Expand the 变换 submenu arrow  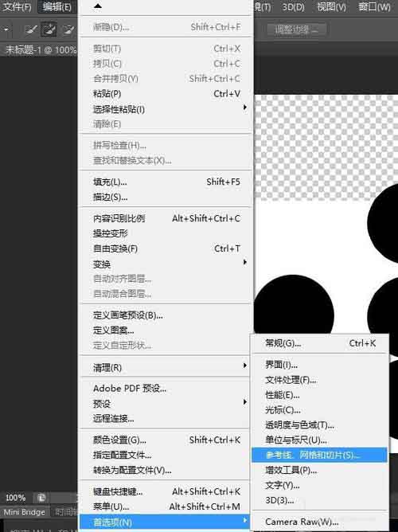(x=244, y=262)
